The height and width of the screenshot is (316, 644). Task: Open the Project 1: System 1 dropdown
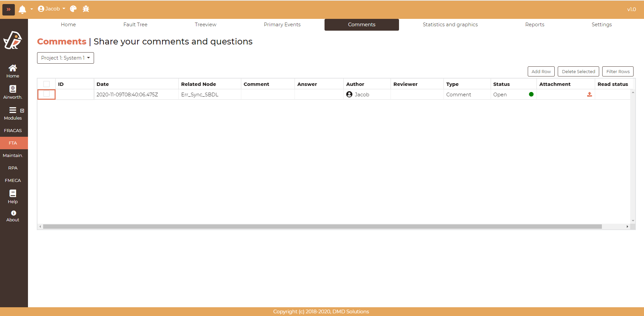pos(65,58)
